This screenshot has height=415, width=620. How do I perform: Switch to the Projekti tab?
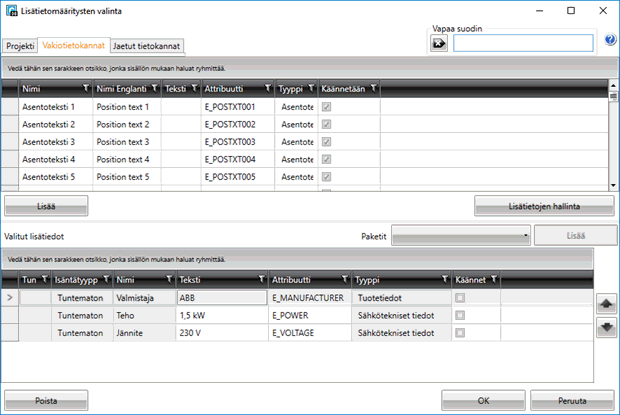(x=20, y=46)
